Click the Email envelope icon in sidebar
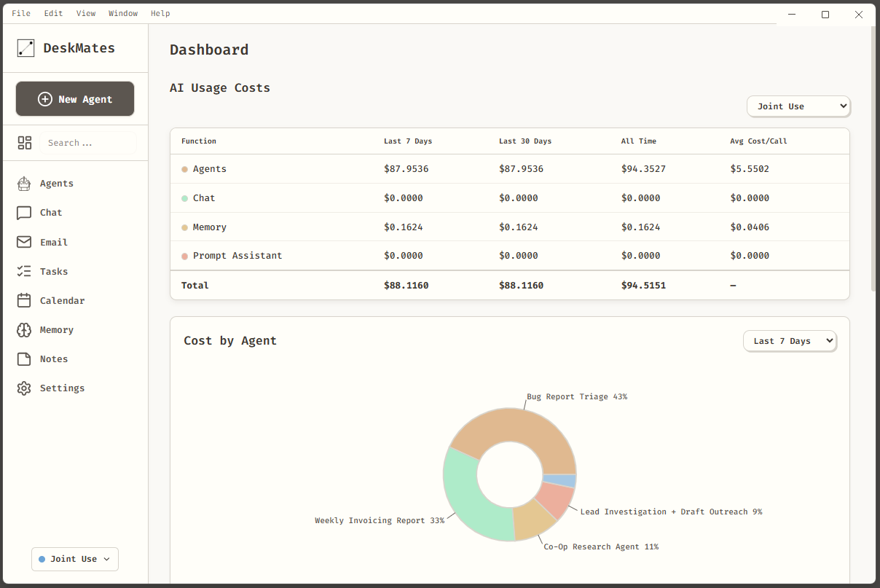The width and height of the screenshot is (880, 588). [x=24, y=242]
